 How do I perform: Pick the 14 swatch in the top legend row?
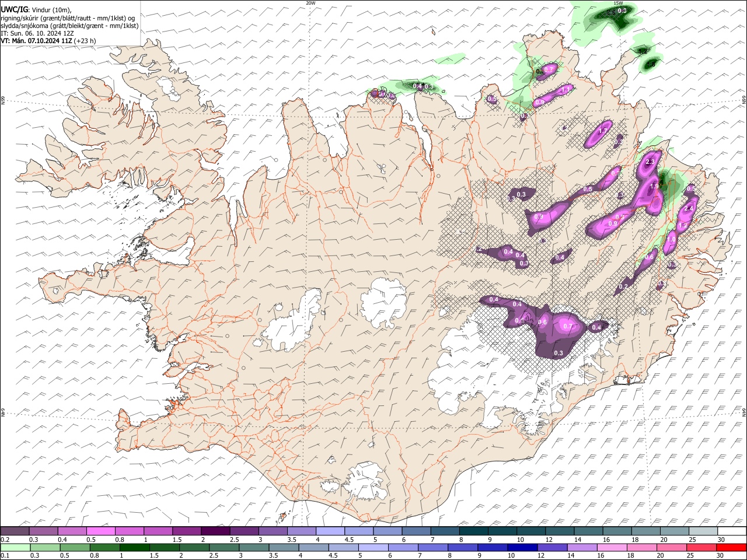[x=589, y=531]
